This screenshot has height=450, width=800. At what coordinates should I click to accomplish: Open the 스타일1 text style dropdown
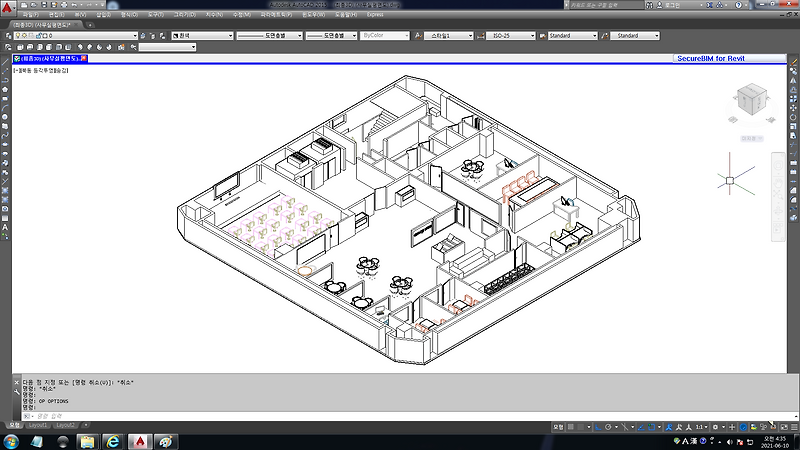click(448, 36)
